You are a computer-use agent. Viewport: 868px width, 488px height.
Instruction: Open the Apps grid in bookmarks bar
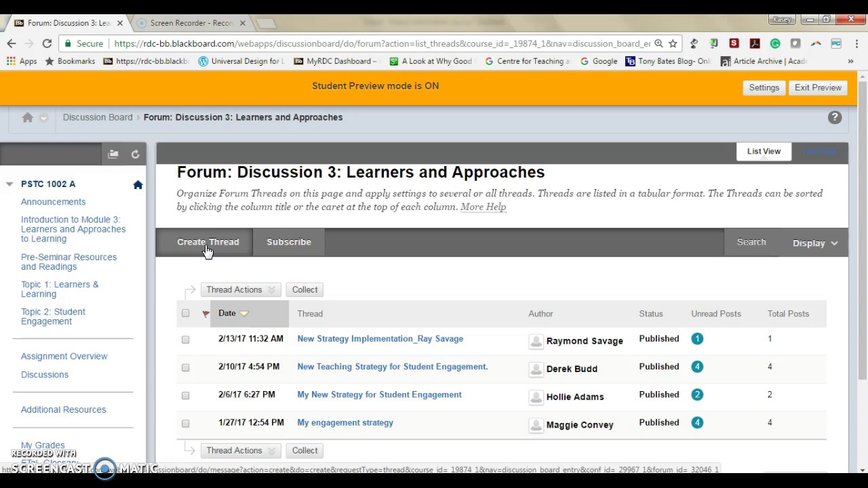pyautogui.click(x=22, y=61)
